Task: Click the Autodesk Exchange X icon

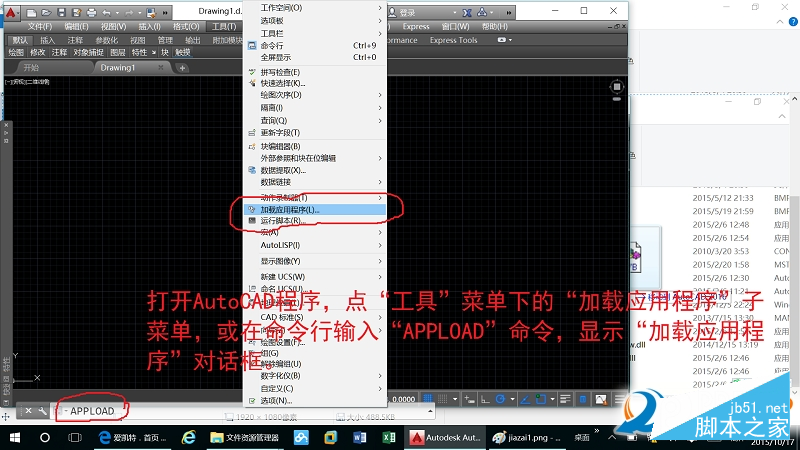Action: [467, 12]
